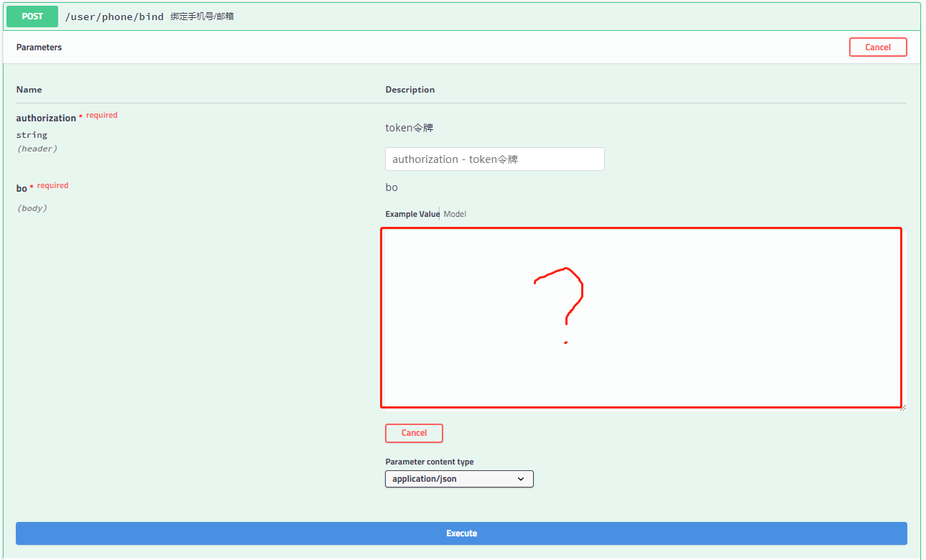The height and width of the screenshot is (560, 926).
Task: Open the Parameter content type dropdown
Action: [459, 479]
